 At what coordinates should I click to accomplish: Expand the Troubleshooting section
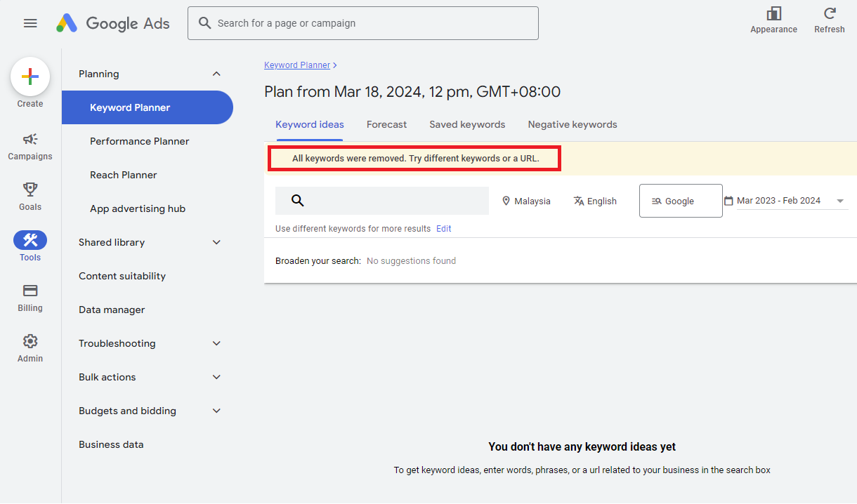(216, 343)
